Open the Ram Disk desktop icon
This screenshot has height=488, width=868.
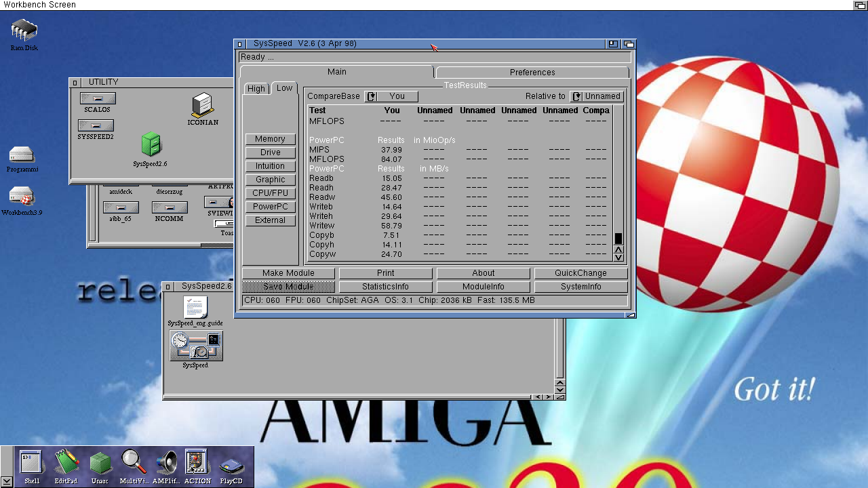(24, 35)
